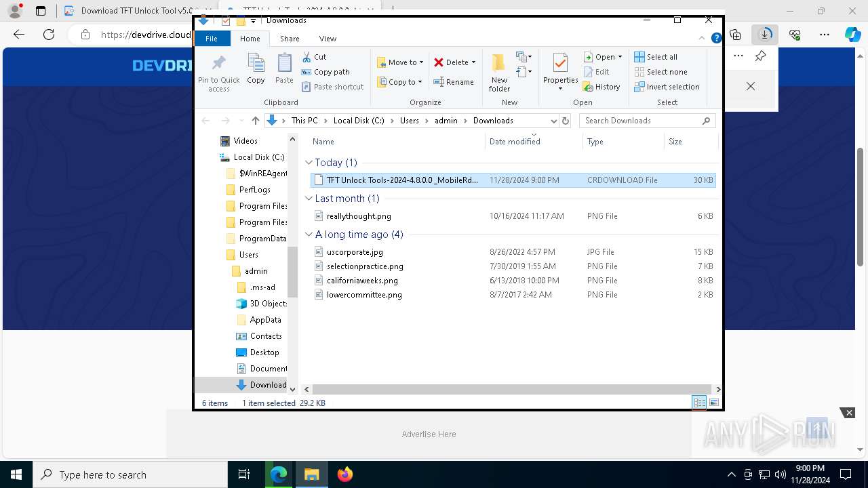The width and height of the screenshot is (868, 488).
Task: Open file Properties
Action: tap(560, 73)
